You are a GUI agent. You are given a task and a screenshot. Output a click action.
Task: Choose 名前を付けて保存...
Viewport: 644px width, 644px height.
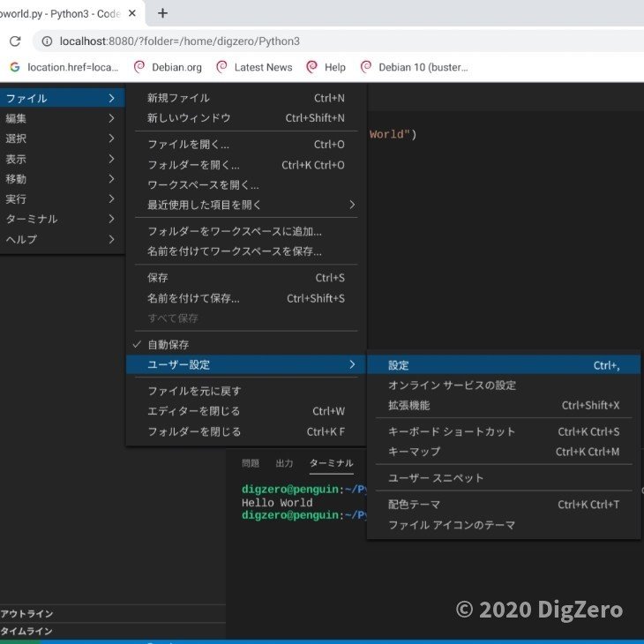click(245, 298)
